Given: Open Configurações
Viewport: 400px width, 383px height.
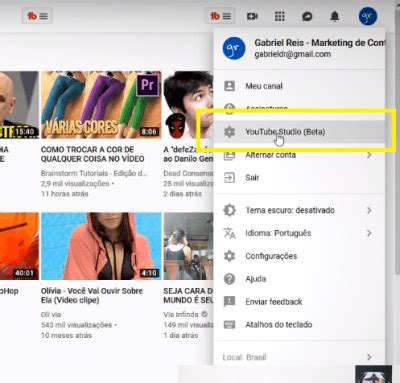Looking at the screenshot, I should [299, 256].
